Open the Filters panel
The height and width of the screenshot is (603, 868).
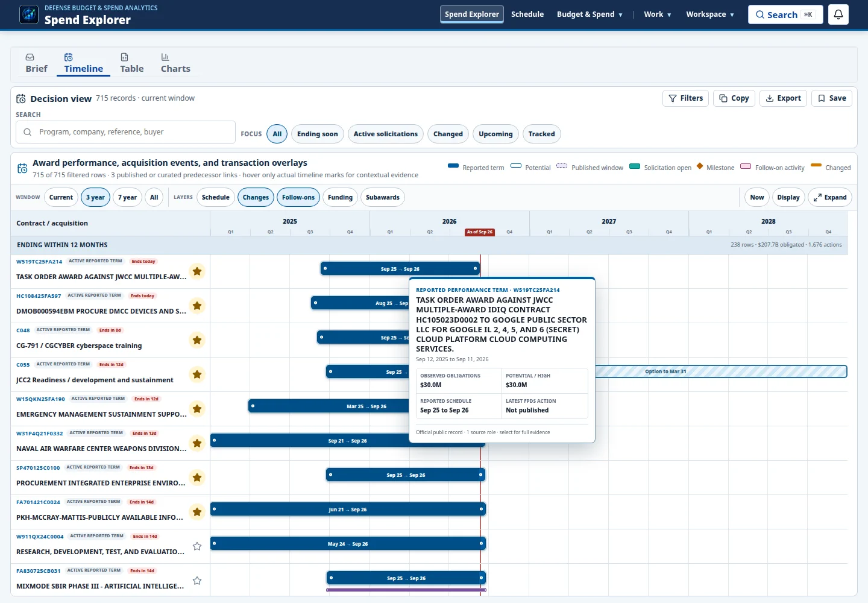[686, 98]
